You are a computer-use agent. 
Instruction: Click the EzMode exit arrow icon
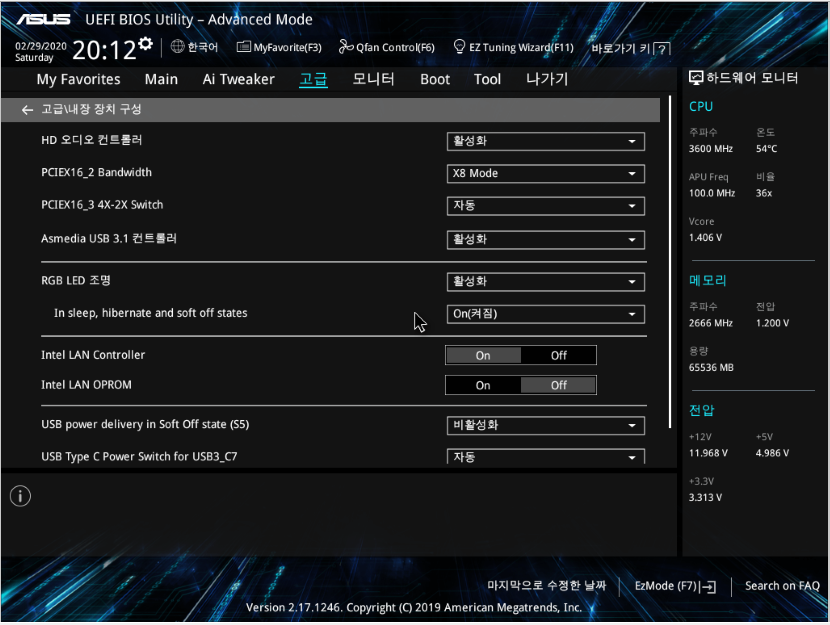(x=708, y=586)
